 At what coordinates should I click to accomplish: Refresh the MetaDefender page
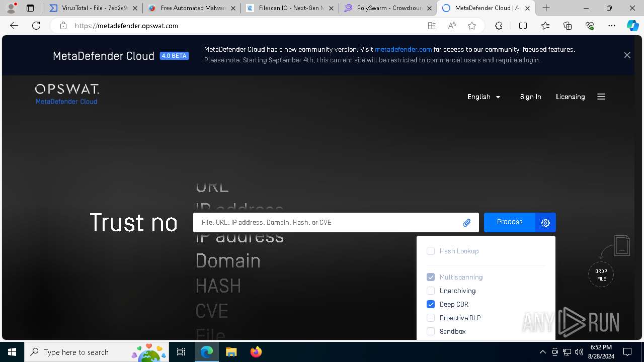(x=36, y=26)
